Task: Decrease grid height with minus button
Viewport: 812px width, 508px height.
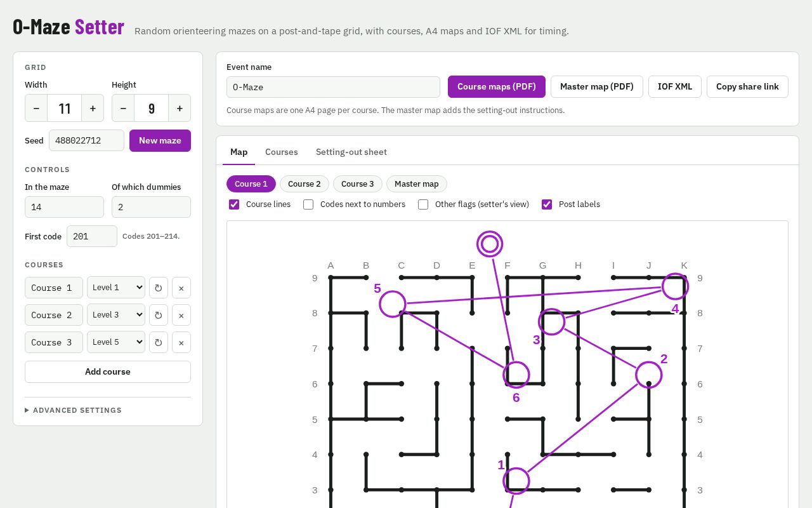Action: 123,108
